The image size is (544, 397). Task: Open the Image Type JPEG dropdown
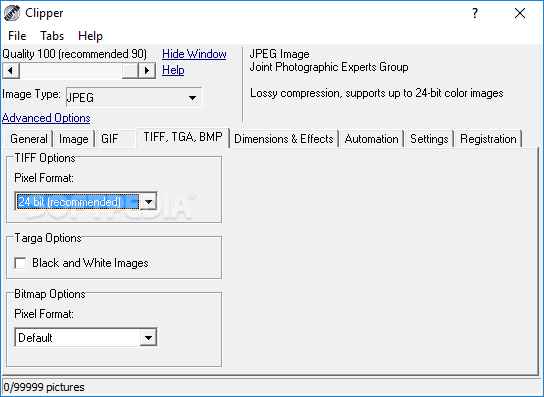pyautogui.click(x=134, y=98)
